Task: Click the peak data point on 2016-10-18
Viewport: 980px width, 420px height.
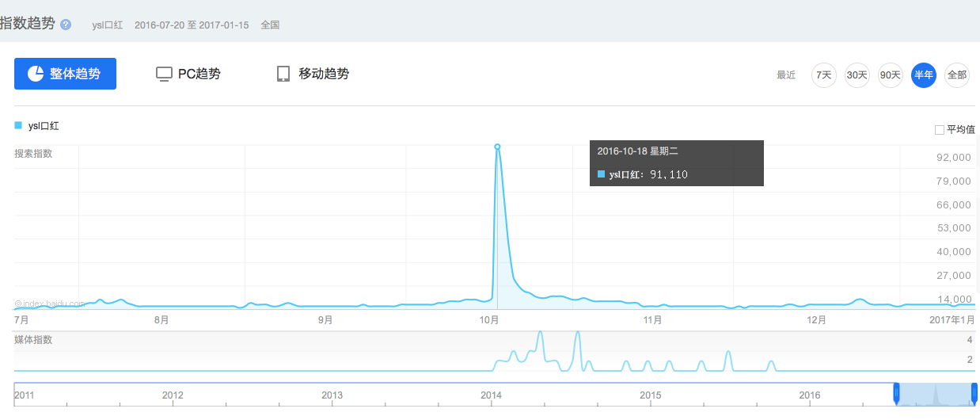Action: tap(497, 147)
